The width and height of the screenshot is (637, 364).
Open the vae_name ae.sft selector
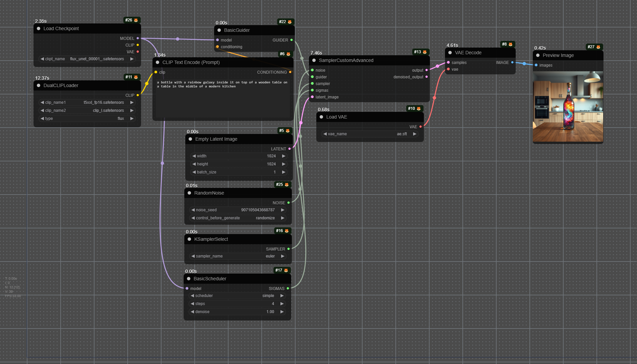(x=370, y=134)
